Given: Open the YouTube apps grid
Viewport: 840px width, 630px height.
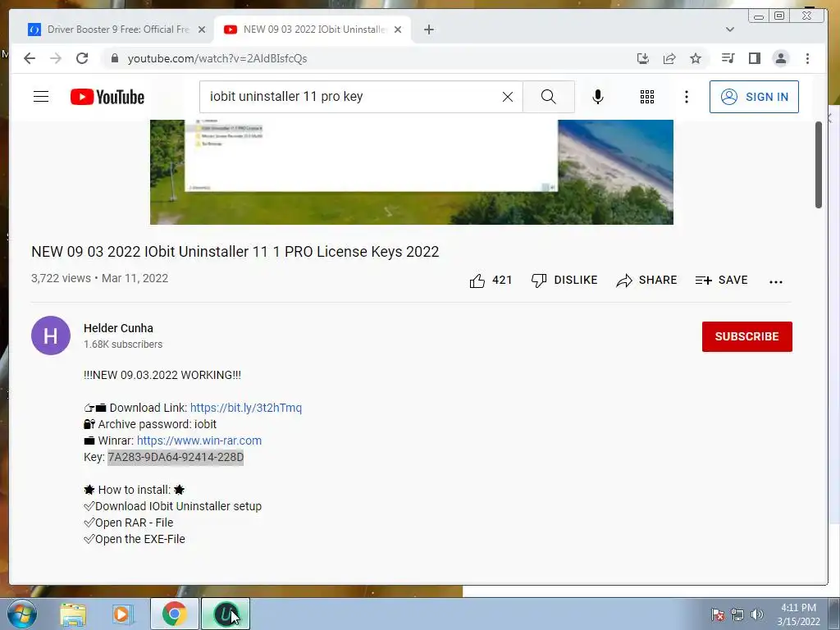Looking at the screenshot, I should coord(647,97).
